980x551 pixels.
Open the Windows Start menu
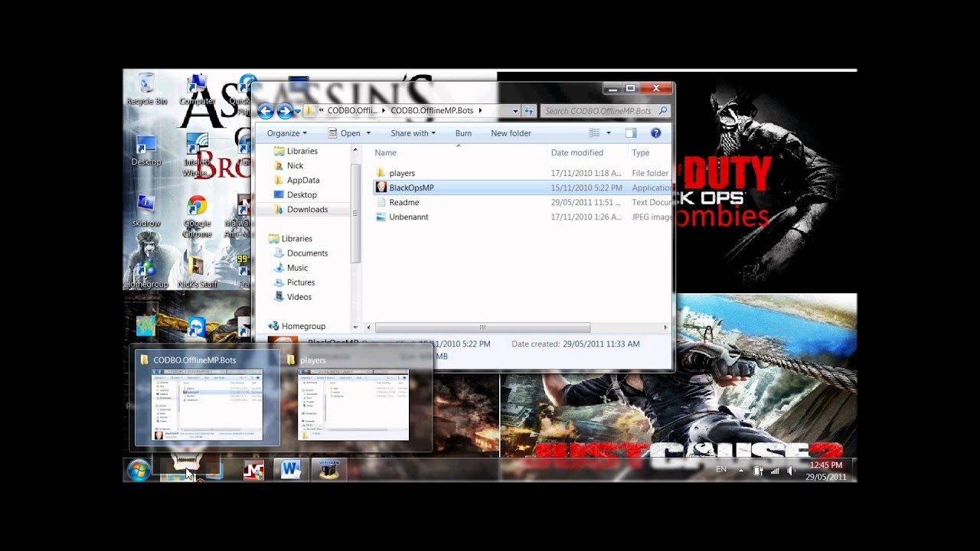[x=139, y=470]
